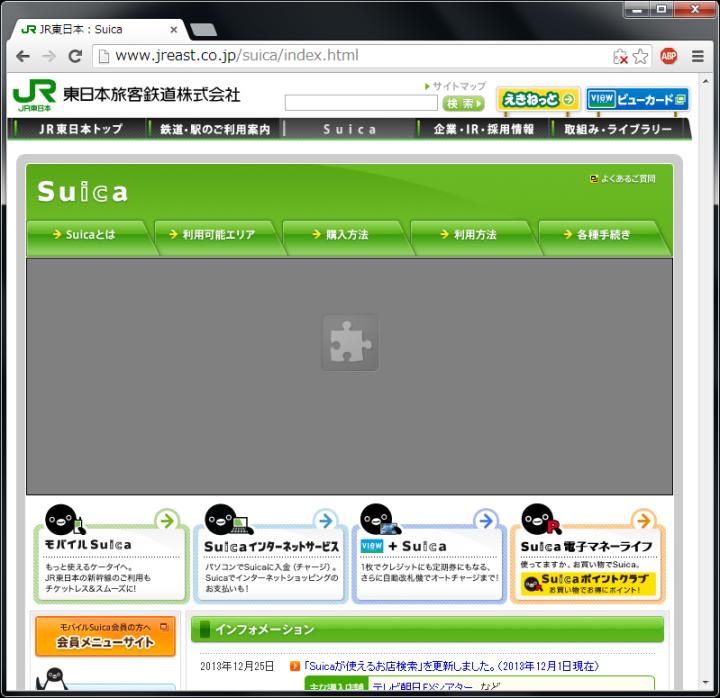
Task: Close the JR東日本：Suica browser tab
Action: click(x=174, y=30)
